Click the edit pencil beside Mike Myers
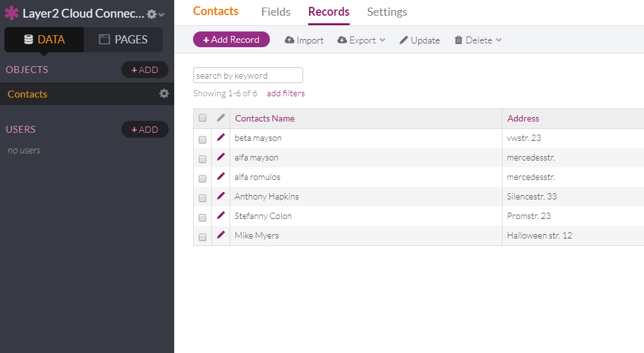Screen dimensions: 644x353 (221, 235)
